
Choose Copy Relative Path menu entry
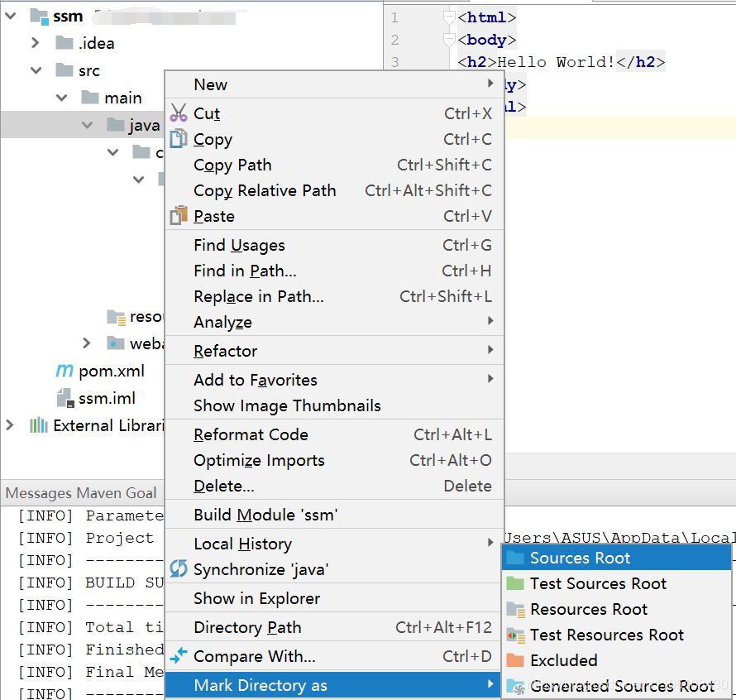click(335, 190)
